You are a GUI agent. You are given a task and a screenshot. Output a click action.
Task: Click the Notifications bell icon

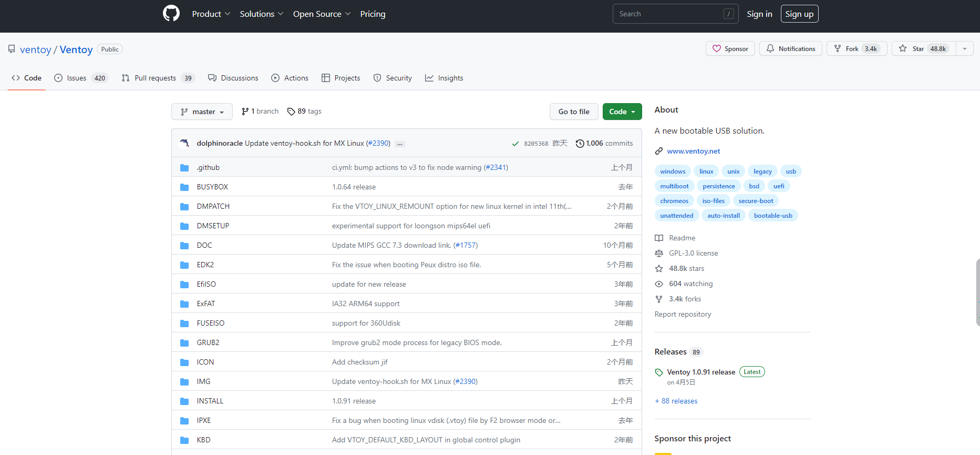coord(770,48)
